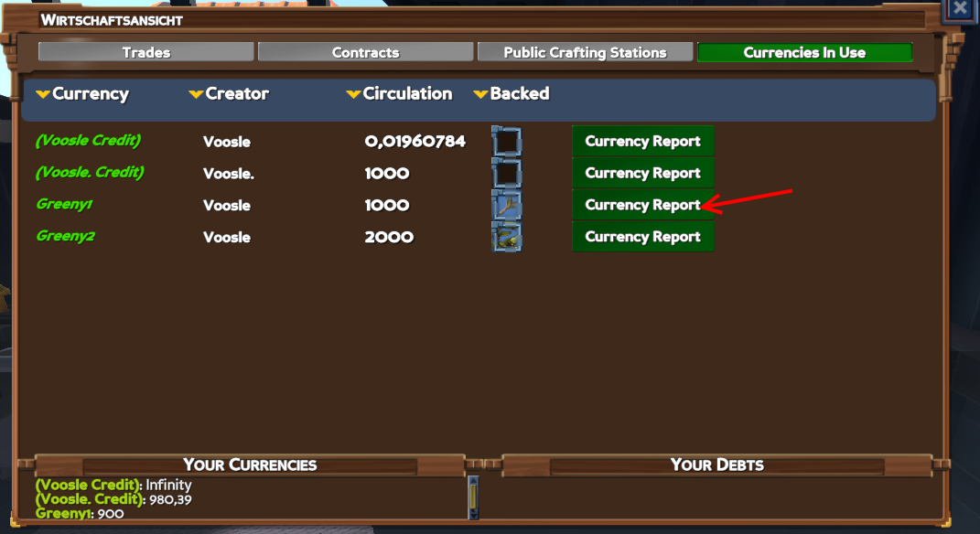Click Greeny1: 900 balance entry
The width and height of the screenshot is (980, 534).
(x=80, y=513)
